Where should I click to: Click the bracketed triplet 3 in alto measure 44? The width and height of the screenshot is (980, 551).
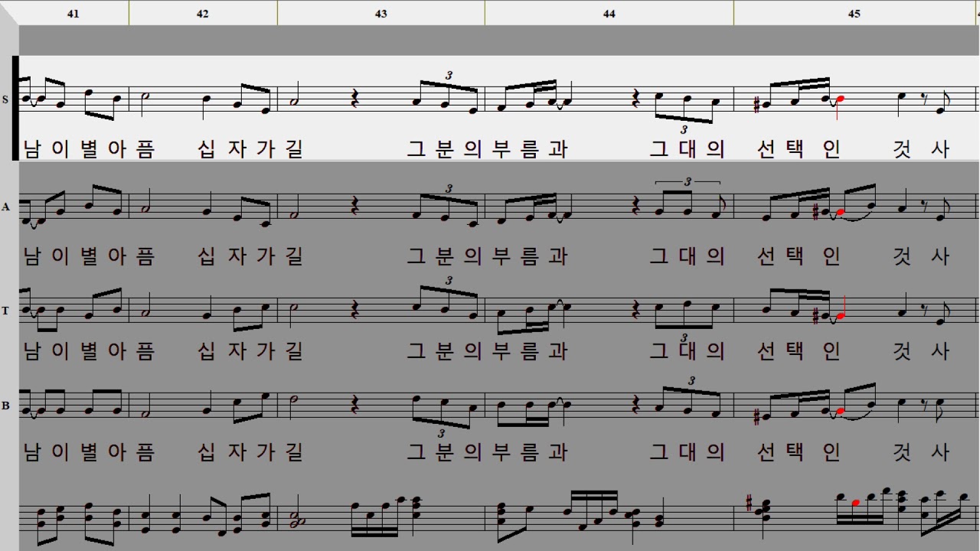tap(688, 181)
